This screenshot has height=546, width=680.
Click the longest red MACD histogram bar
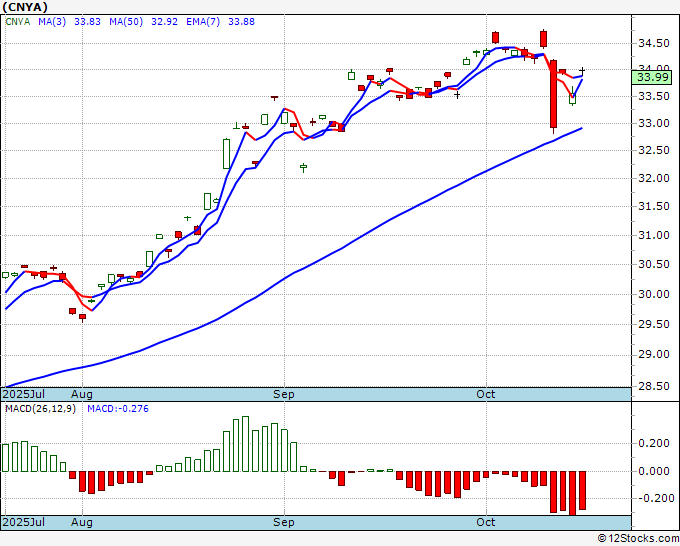pyautogui.click(x=572, y=493)
